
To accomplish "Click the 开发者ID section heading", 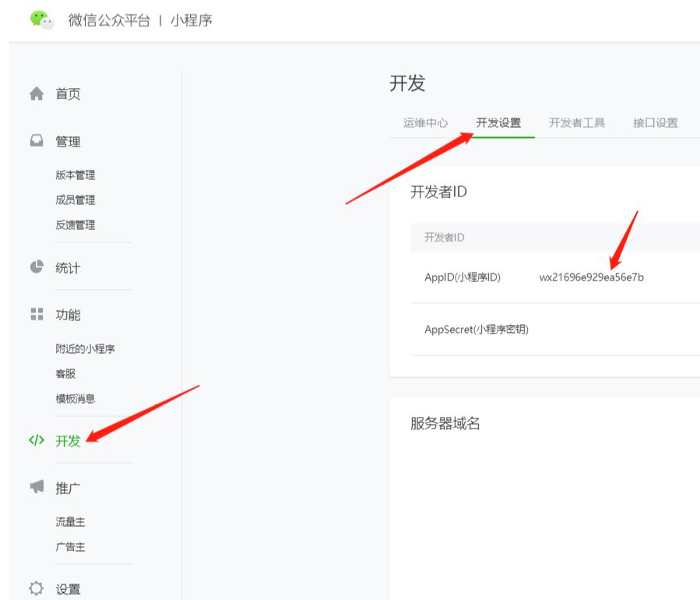I will [438, 192].
